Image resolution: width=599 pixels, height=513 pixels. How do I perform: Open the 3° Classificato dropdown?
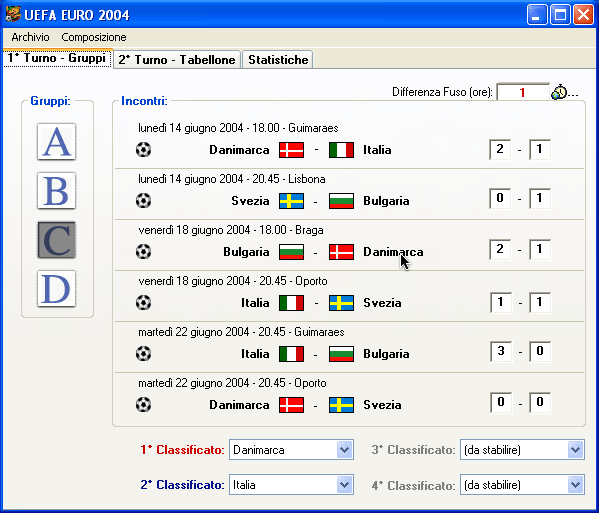point(522,450)
